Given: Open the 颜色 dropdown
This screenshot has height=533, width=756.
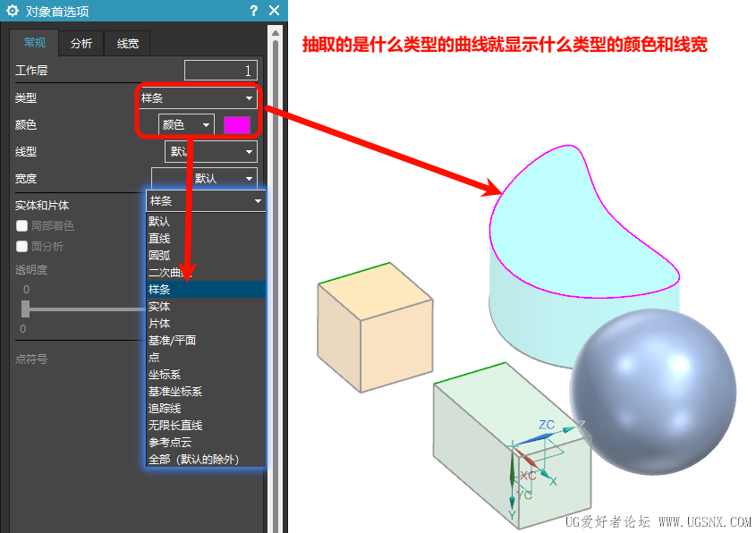Looking at the screenshot, I should tap(185, 124).
